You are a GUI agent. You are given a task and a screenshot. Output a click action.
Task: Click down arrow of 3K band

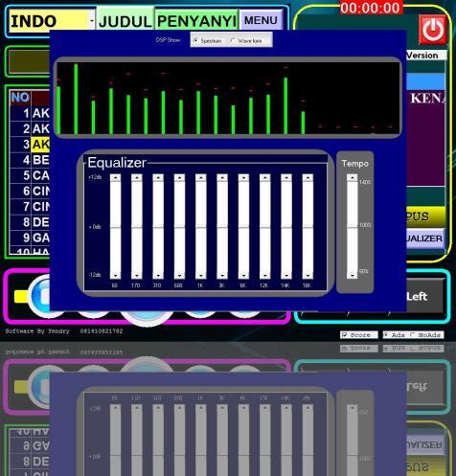coord(222,276)
